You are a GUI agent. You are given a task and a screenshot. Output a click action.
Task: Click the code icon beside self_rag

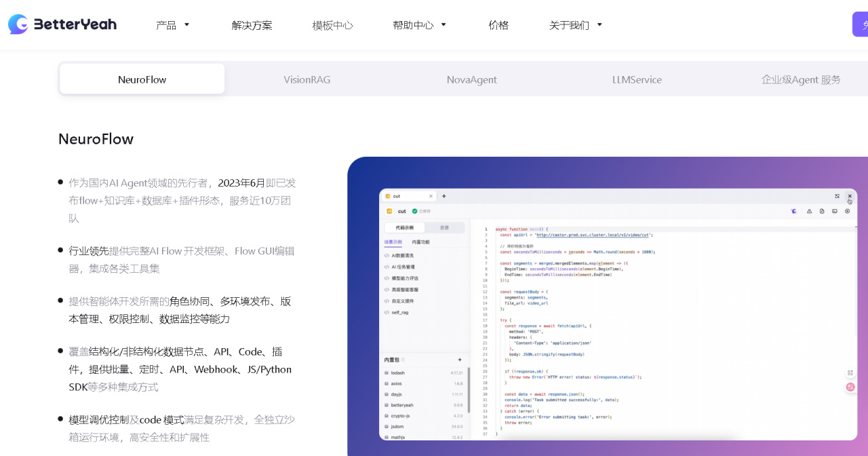387,312
